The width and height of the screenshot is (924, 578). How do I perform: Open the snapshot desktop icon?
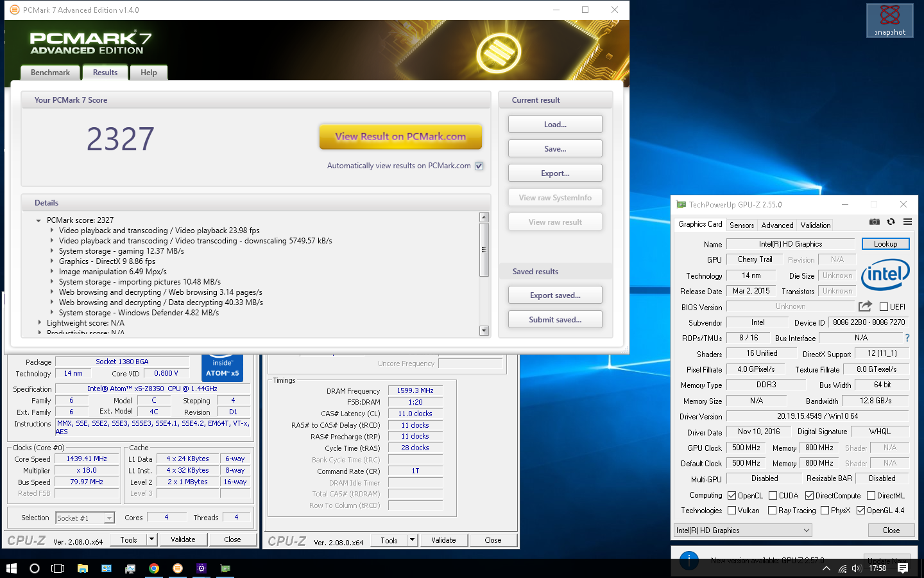coord(890,21)
